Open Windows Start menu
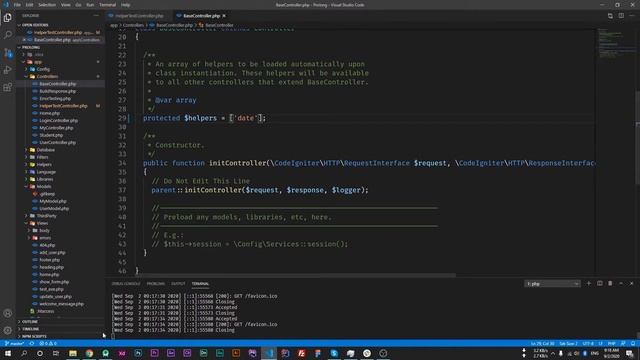 click(x=7, y=353)
